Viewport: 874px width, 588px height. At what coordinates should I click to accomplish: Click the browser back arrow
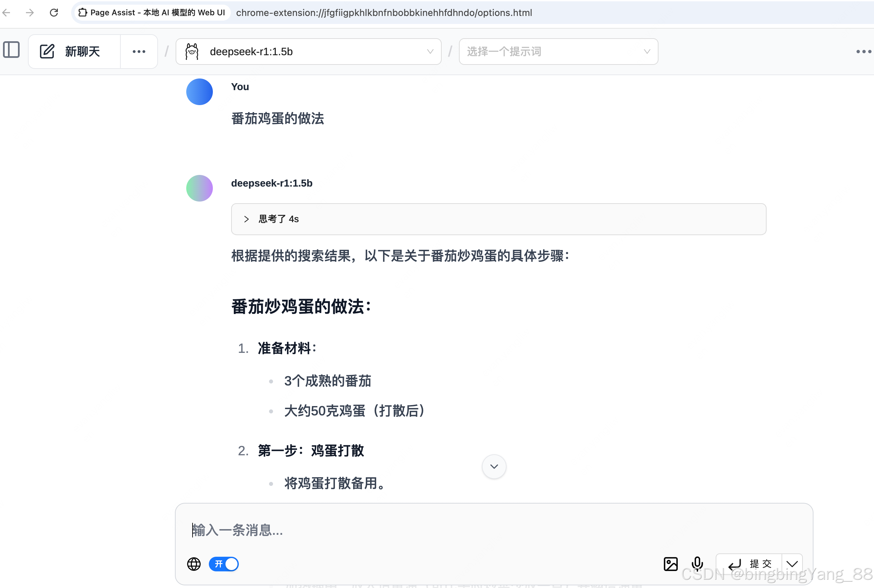(x=7, y=13)
